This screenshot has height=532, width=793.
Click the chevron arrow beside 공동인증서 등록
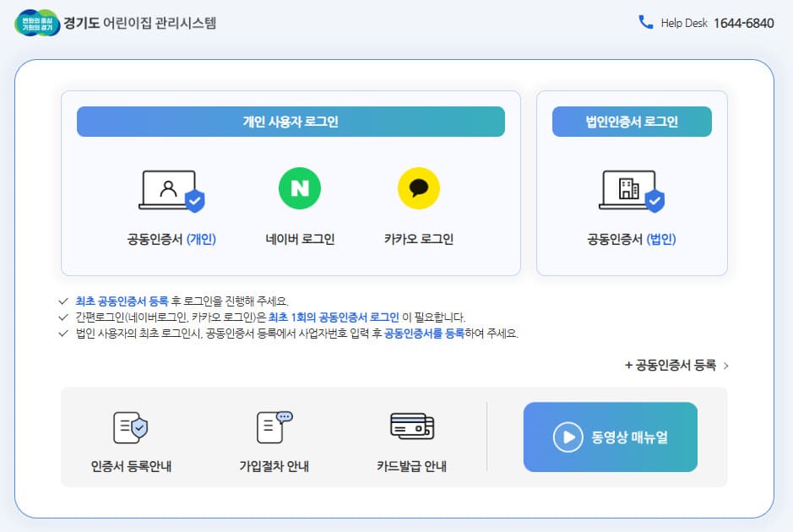(x=727, y=366)
